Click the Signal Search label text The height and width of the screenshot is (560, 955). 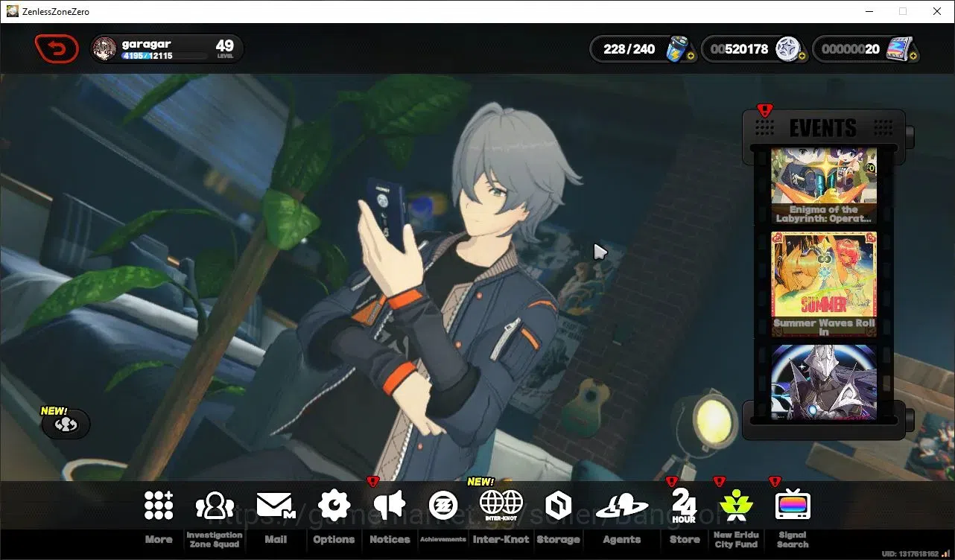coord(793,539)
